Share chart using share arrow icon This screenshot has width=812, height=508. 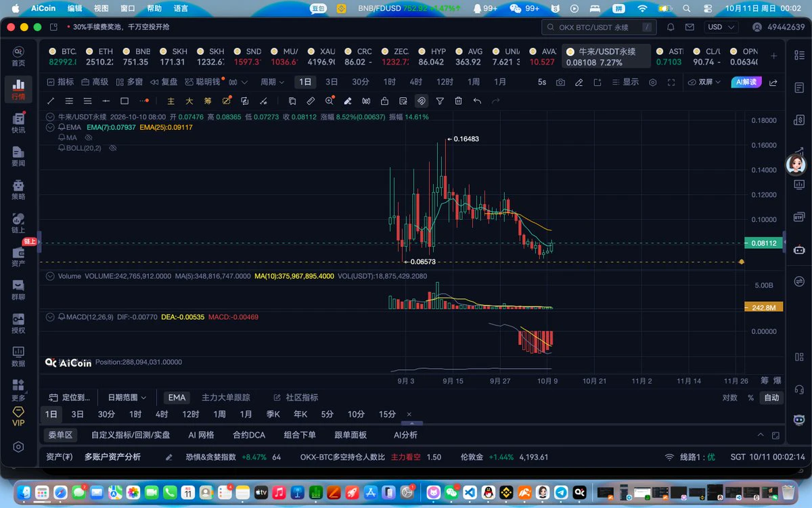[x=773, y=82]
